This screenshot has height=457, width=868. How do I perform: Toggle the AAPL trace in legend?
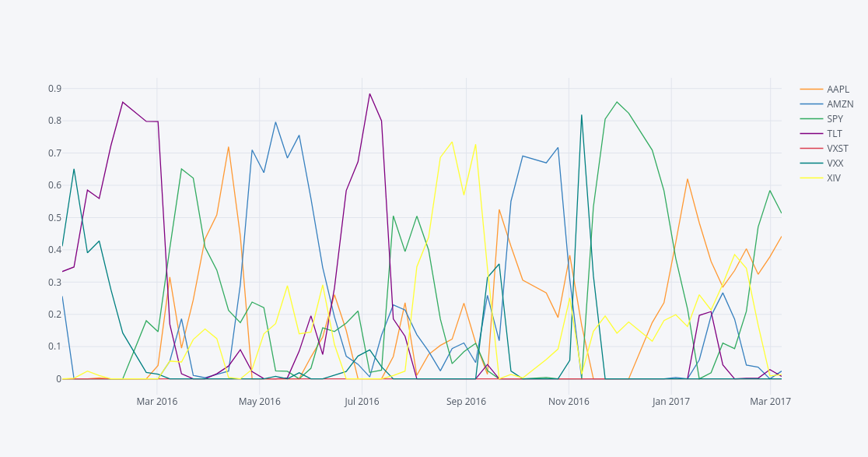pos(838,90)
